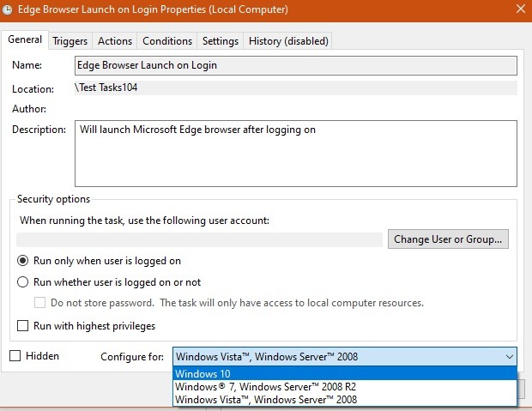The width and height of the screenshot is (532, 411).
Task: Choose Windows 7, Windows Server 2008 R2 option
Action: click(345, 387)
